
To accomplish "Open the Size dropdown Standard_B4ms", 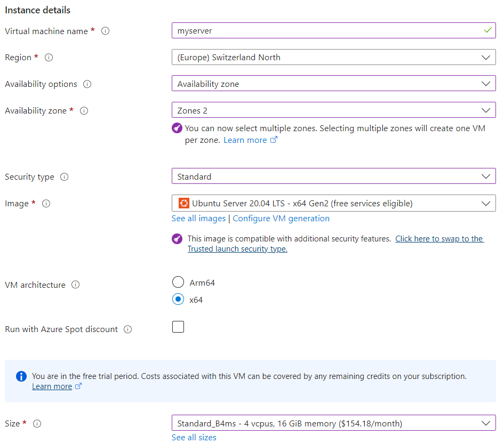I will point(334,423).
